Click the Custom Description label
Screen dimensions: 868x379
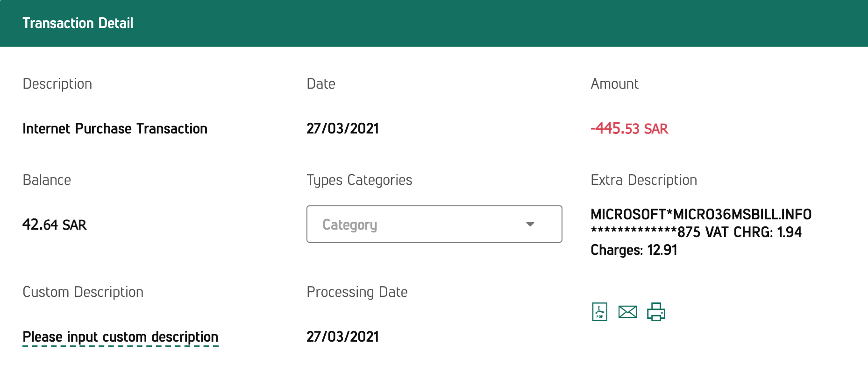(x=83, y=292)
